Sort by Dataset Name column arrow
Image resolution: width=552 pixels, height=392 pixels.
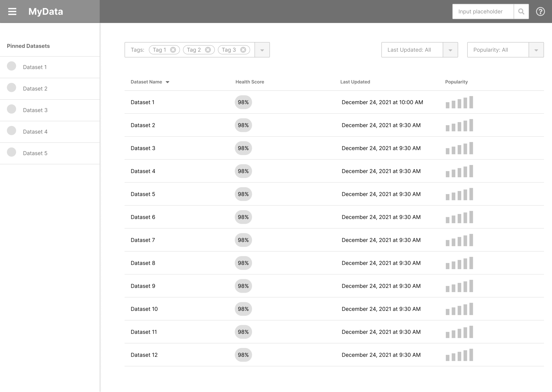pyautogui.click(x=168, y=82)
